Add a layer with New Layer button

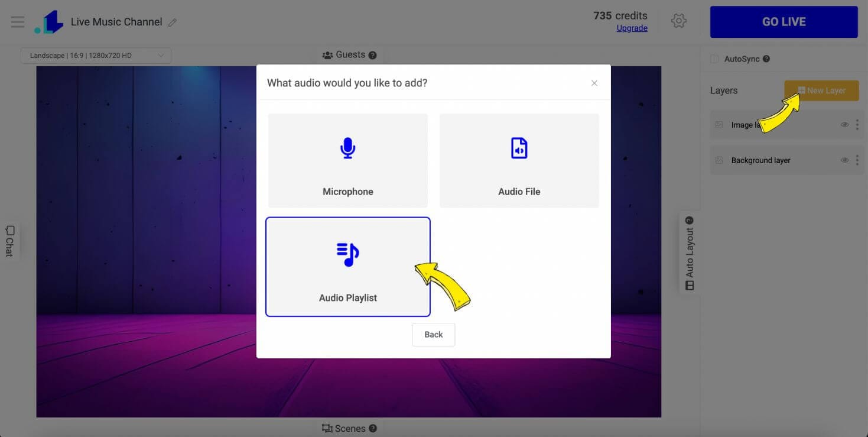[822, 90]
